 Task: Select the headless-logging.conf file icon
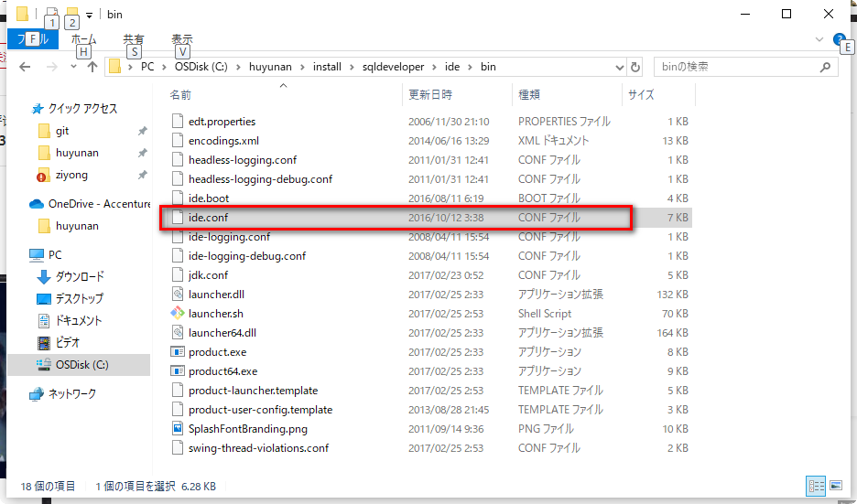tap(177, 159)
